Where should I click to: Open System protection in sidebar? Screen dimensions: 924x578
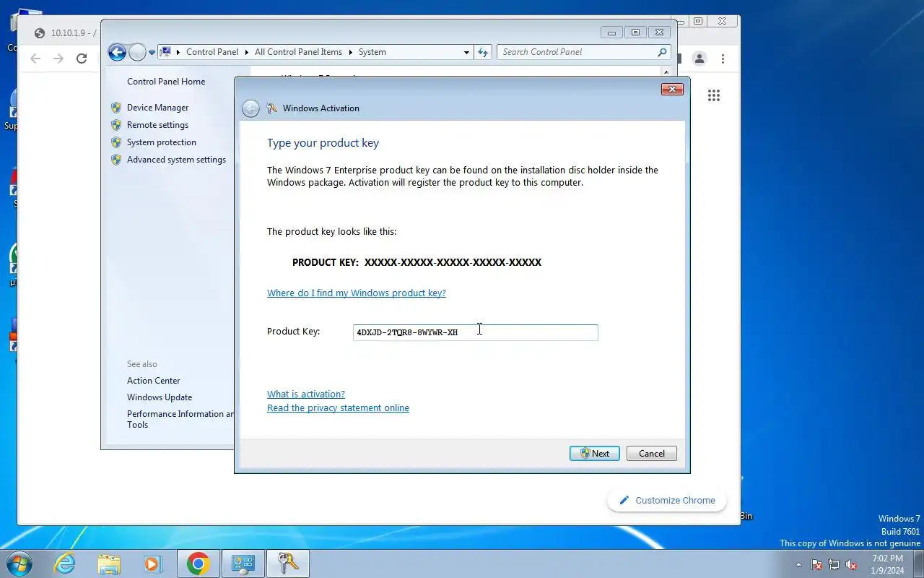click(162, 142)
